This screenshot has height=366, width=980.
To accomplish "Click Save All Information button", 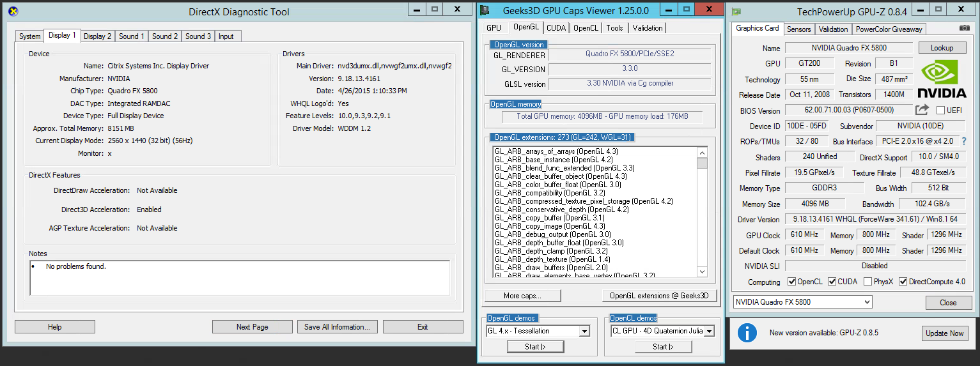I will (338, 326).
